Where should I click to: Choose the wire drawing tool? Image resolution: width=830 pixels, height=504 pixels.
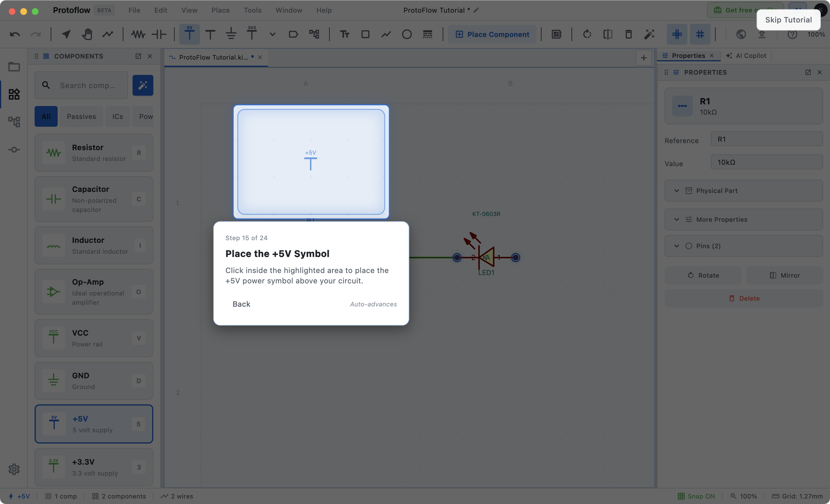(108, 34)
